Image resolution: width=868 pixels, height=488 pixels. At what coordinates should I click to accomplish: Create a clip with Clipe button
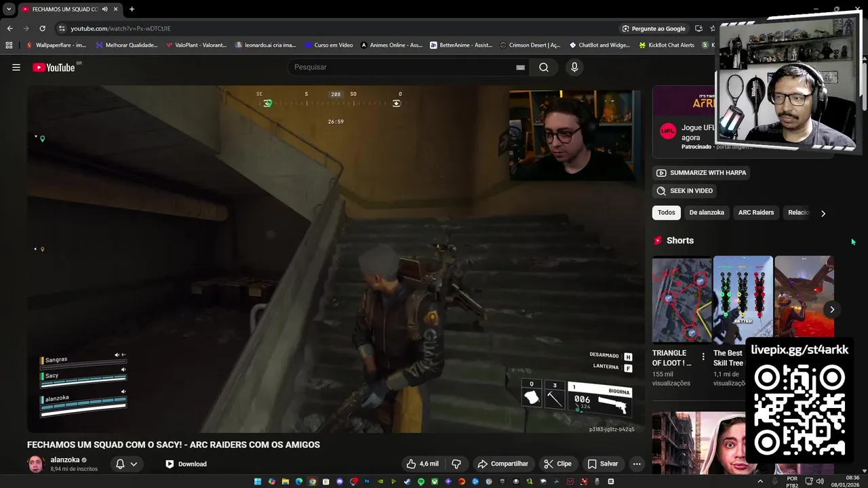point(558,464)
